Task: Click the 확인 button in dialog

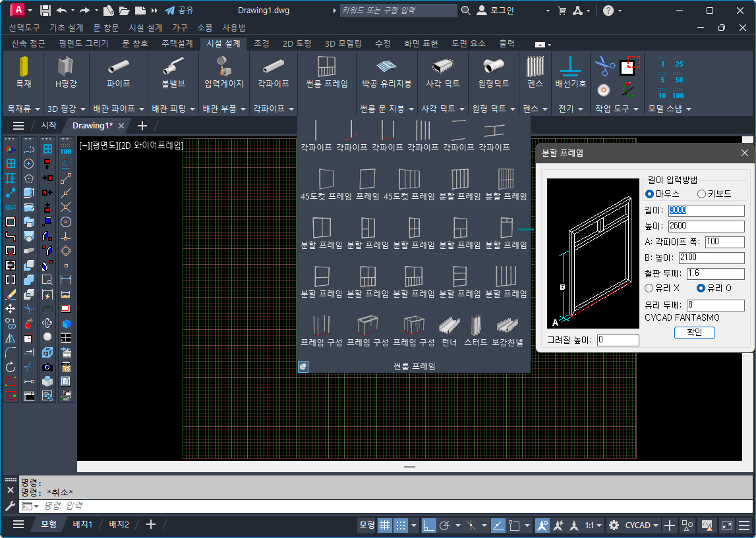Action: click(694, 333)
